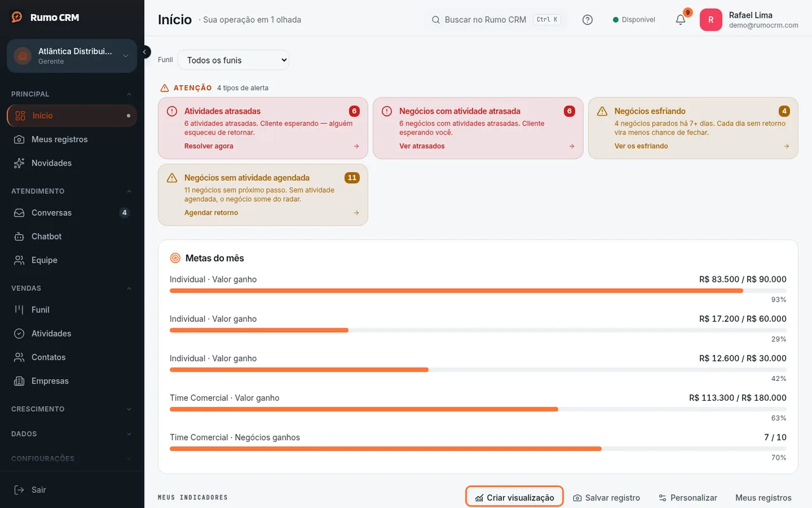The width and height of the screenshot is (812, 508).
Task: Open the Todos os funis dropdown
Action: [x=233, y=60]
